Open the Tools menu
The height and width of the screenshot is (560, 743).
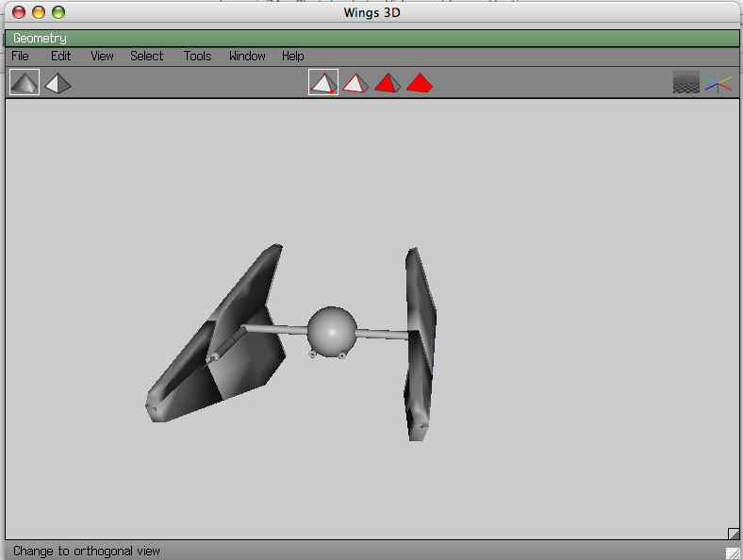(197, 57)
